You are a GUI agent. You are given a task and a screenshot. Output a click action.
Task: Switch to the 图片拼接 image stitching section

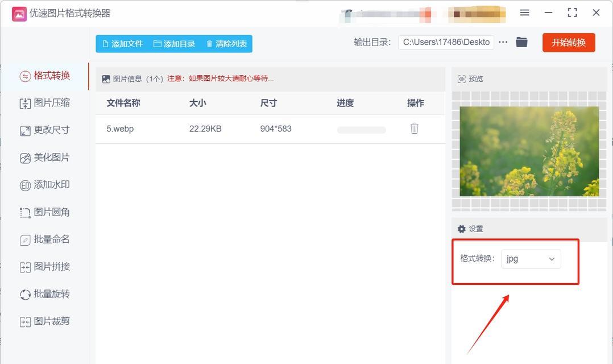coord(45,267)
